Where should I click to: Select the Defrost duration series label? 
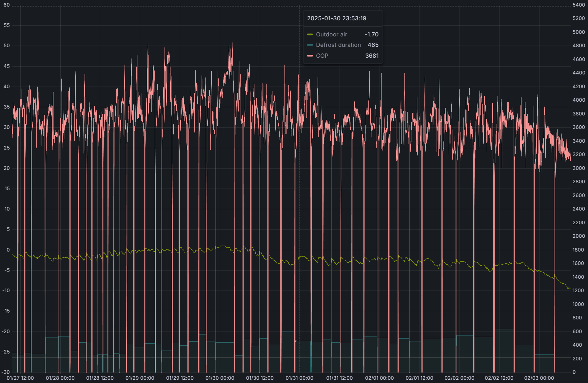click(338, 45)
